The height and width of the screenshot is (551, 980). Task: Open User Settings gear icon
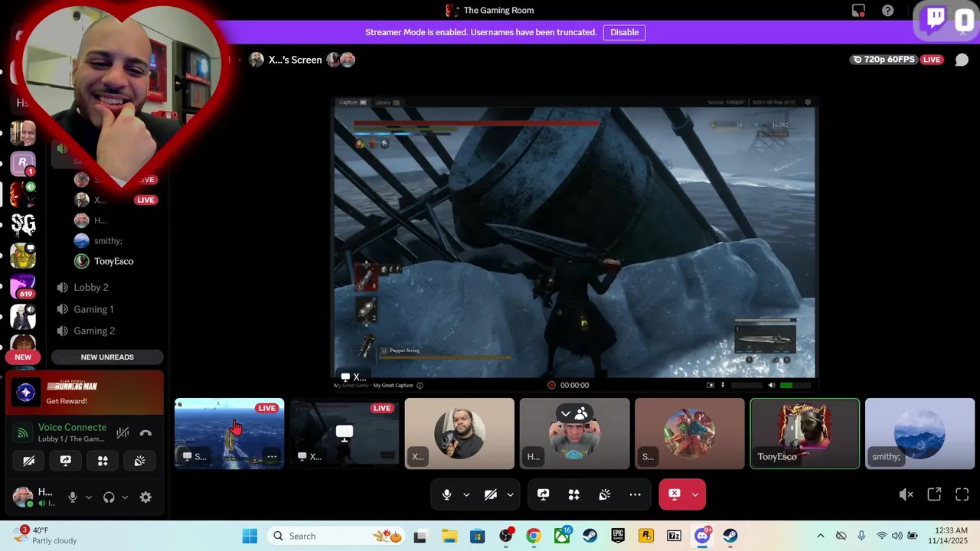point(145,497)
